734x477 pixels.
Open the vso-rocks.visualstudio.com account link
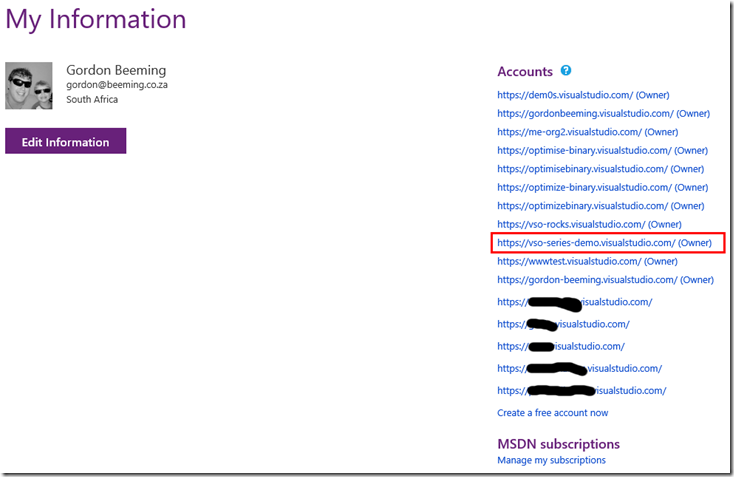pos(589,225)
